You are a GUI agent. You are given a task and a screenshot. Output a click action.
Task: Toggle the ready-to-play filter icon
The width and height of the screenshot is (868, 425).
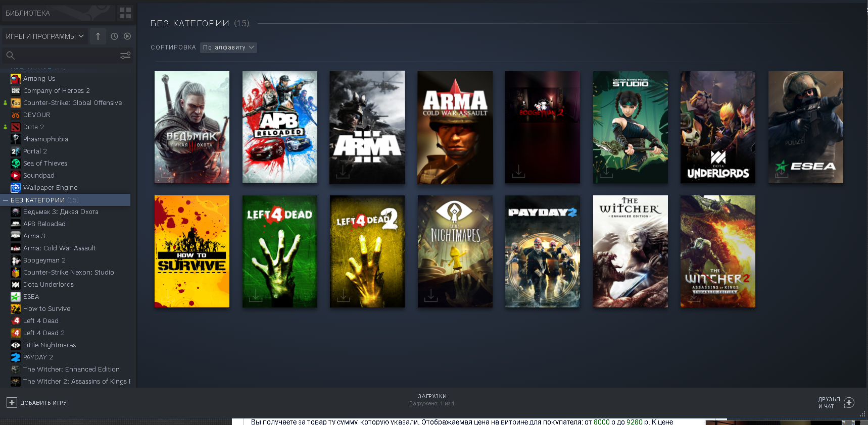click(127, 36)
